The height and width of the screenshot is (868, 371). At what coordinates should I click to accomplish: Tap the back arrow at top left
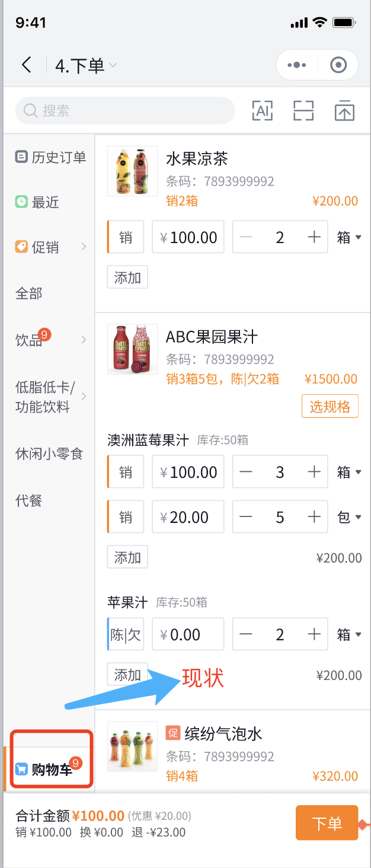(x=26, y=65)
